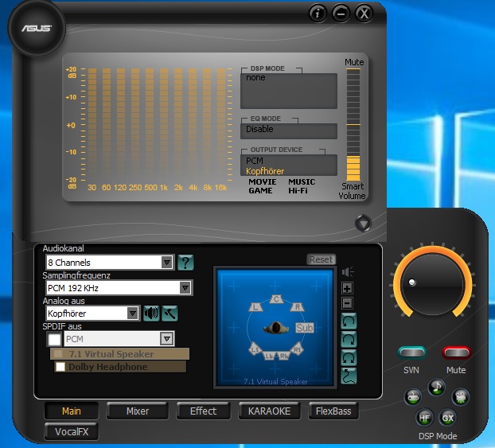Click the DSP MODE none display box
Viewport: 495px width, 448px height.
coord(289,92)
